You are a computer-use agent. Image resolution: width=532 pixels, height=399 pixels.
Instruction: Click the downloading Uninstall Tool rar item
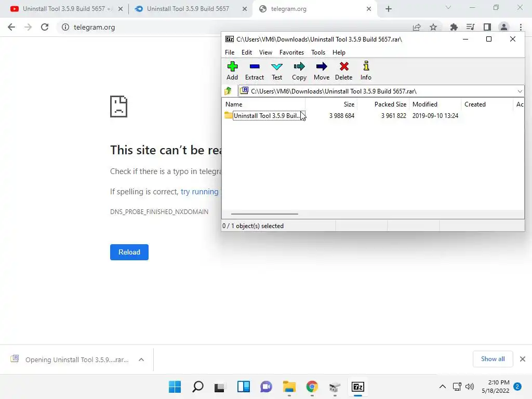(x=71, y=360)
